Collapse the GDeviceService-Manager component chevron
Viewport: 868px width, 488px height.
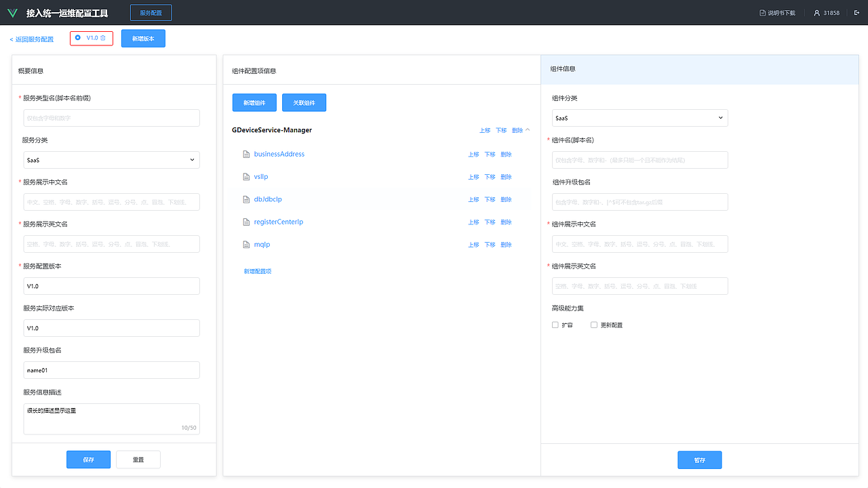click(x=528, y=129)
